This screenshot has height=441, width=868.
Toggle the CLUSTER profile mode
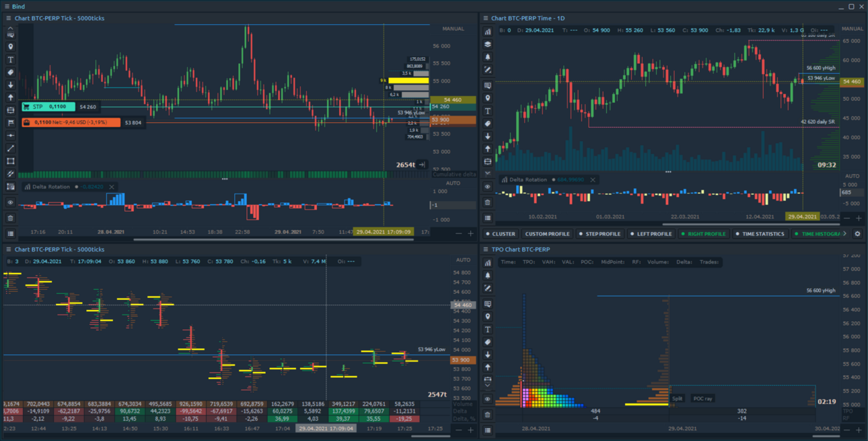point(500,234)
